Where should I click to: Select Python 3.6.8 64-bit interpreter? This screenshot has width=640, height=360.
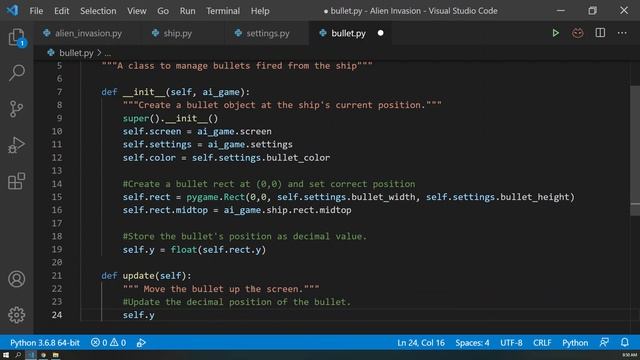tap(45, 342)
